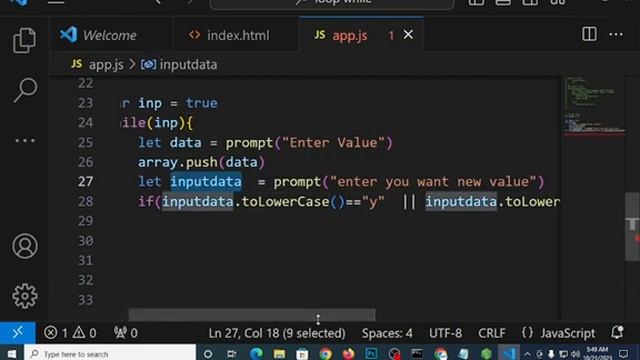Viewport: 640px width, 360px height.
Task: Click line number 27 in the gutter
Action: (85, 182)
